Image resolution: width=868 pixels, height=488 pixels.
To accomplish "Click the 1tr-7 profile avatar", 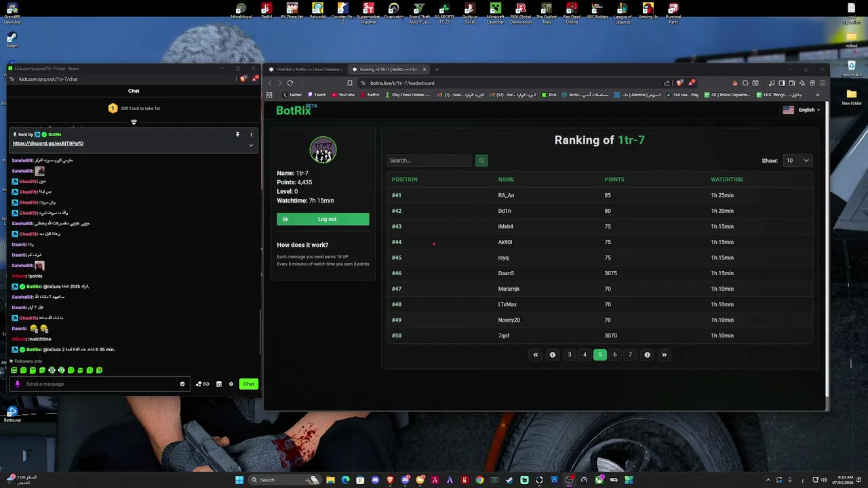I will tap(323, 150).
